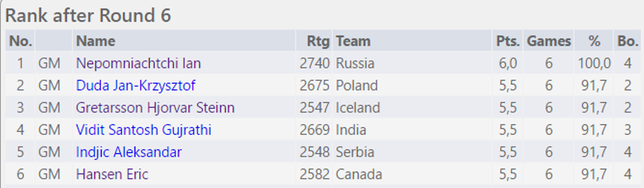Click the Rtg column header
This screenshot has height=188, width=644.
tap(318, 41)
